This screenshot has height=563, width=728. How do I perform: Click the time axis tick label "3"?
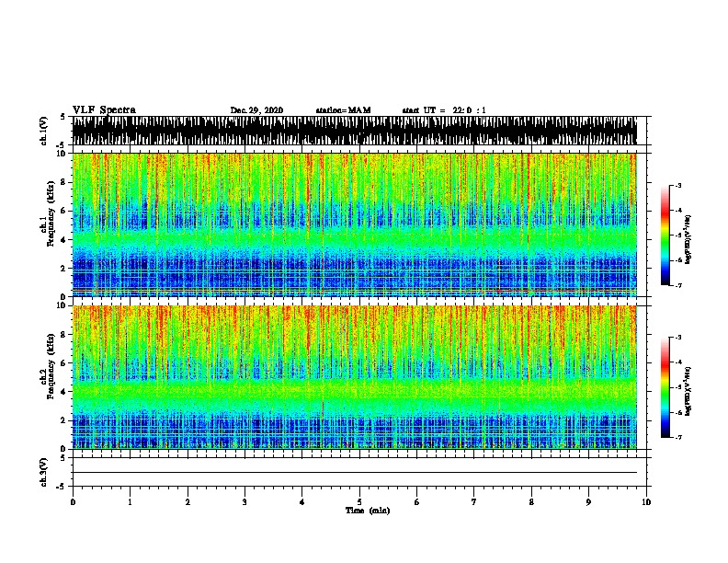(x=245, y=502)
